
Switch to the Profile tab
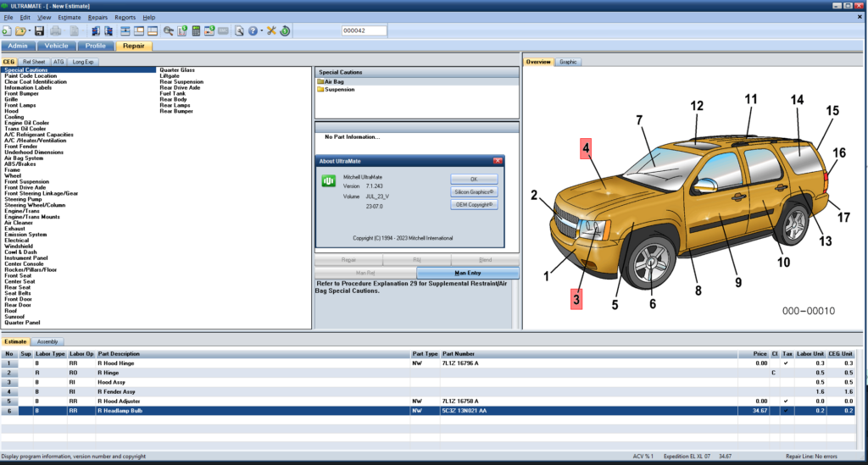[95, 46]
